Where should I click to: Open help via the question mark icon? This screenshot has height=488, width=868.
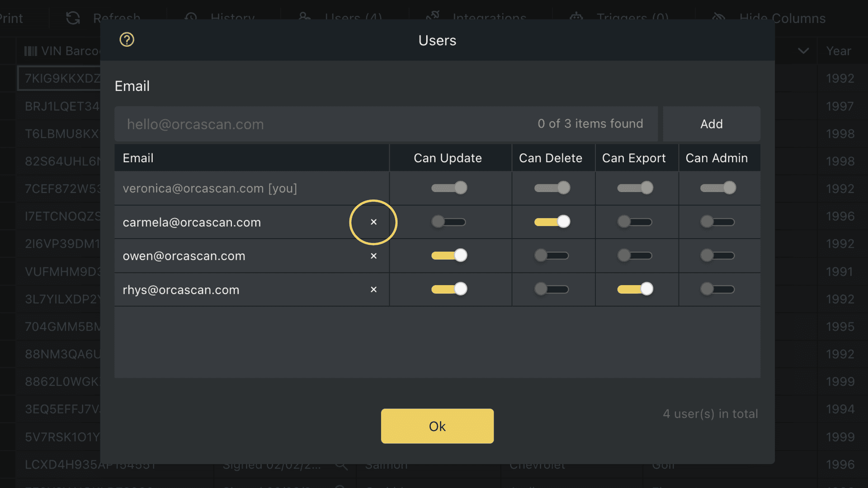127,40
